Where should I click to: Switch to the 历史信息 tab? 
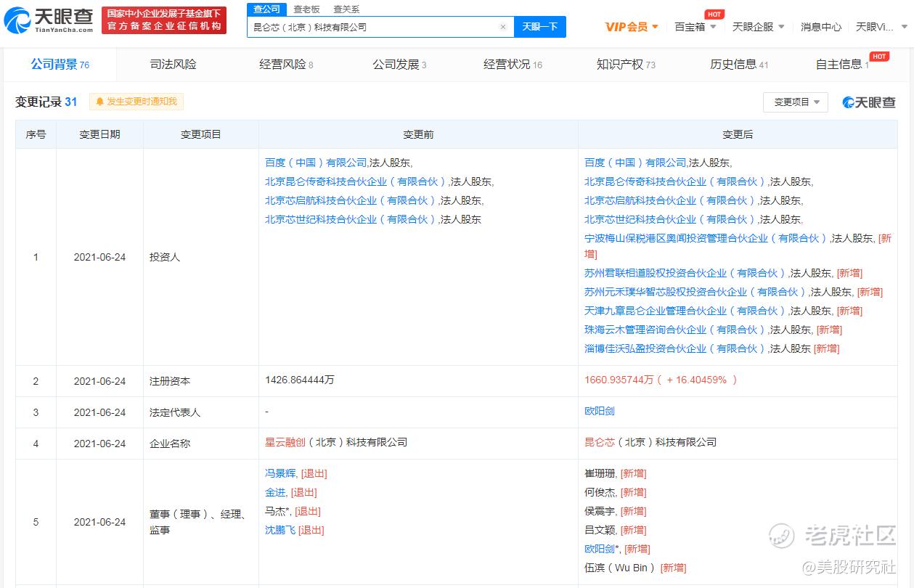(739, 65)
